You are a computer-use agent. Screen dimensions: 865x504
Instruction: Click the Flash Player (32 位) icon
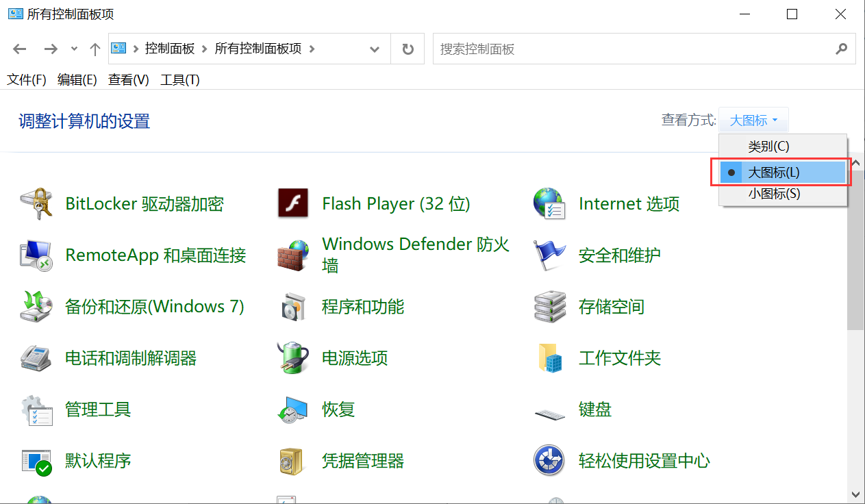click(293, 203)
